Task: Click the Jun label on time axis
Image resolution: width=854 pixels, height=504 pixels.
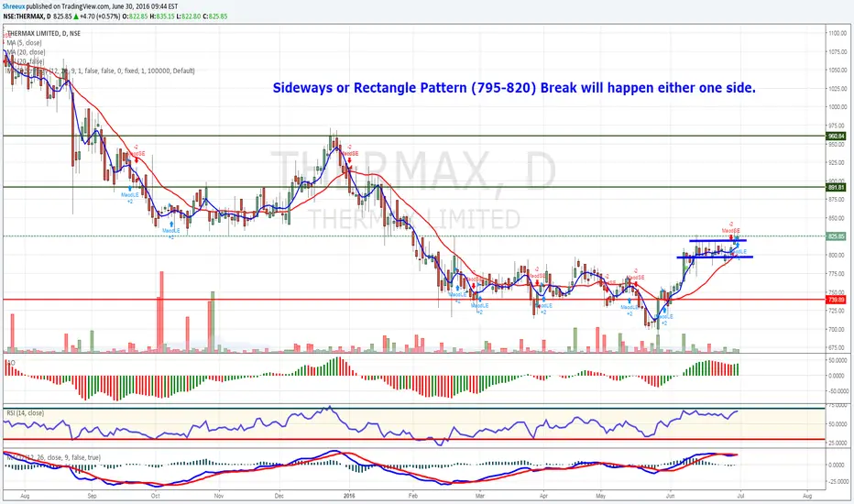Action: click(670, 496)
